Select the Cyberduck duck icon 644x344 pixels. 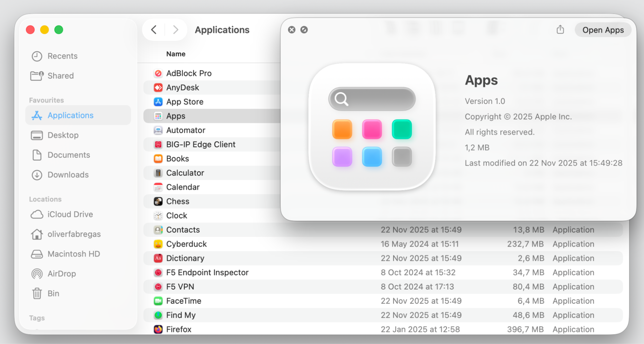(x=158, y=244)
